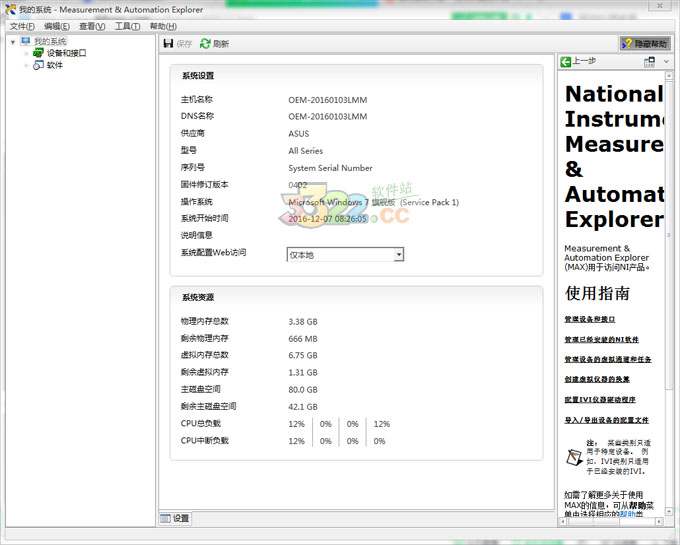
Task: Expand the 软件 tree node
Action: click(27, 65)
